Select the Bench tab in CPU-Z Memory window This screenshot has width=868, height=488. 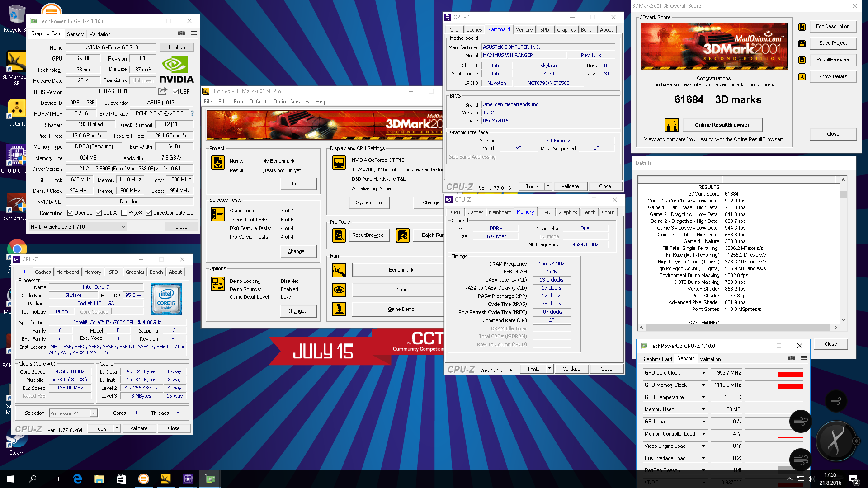589,212
